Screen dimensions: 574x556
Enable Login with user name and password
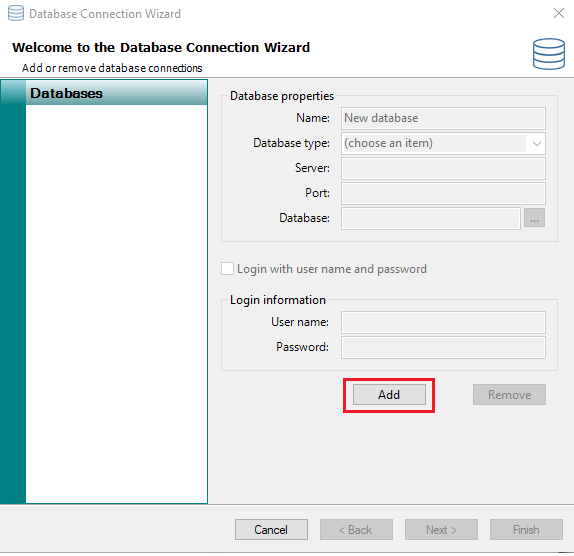click(227, 269)
